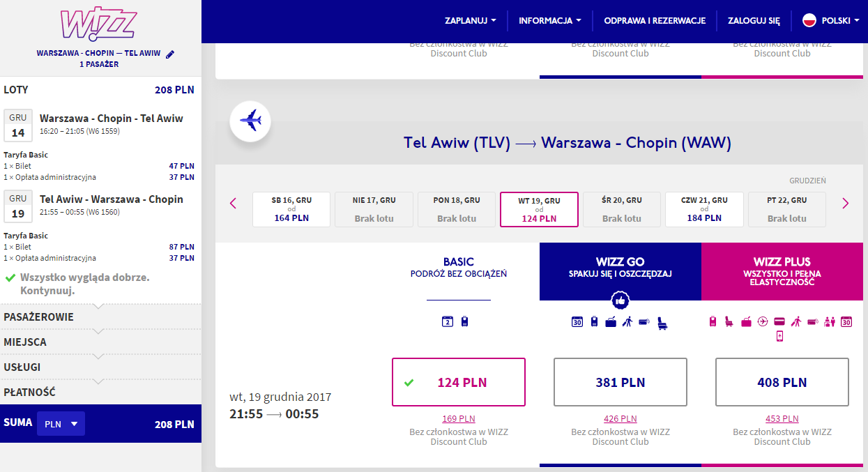Viewport: 868px width, 472px height.
Task: Edit route with the pencil icon
Action: (170, 54)
